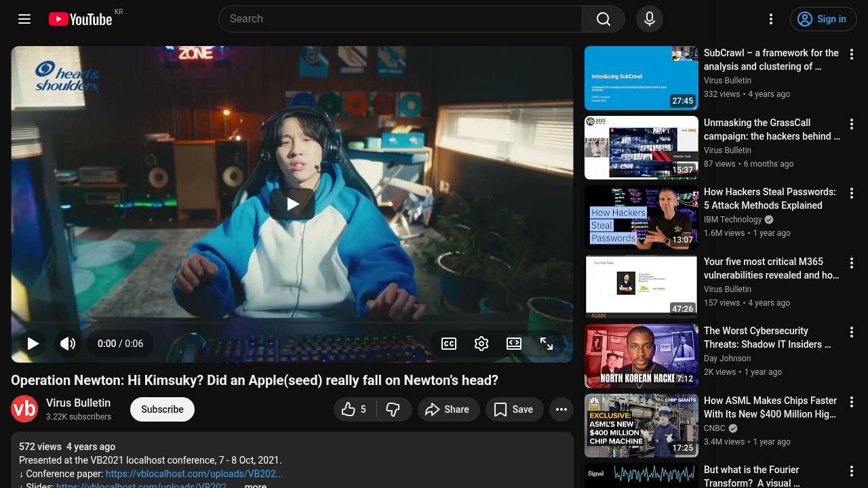The image size is (868, 488).
Task: Open menu for How Hackers Steal Passwords
Action: click(x=852, y=193)
